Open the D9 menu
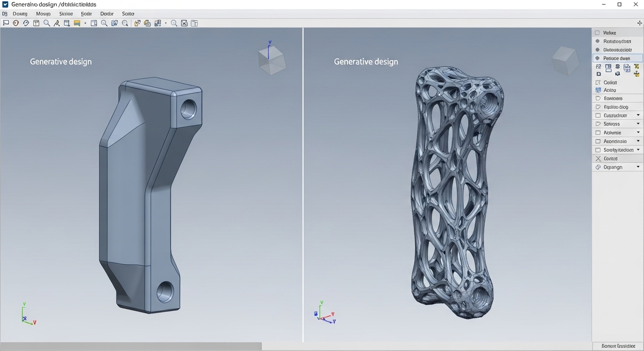 (5, 14)
